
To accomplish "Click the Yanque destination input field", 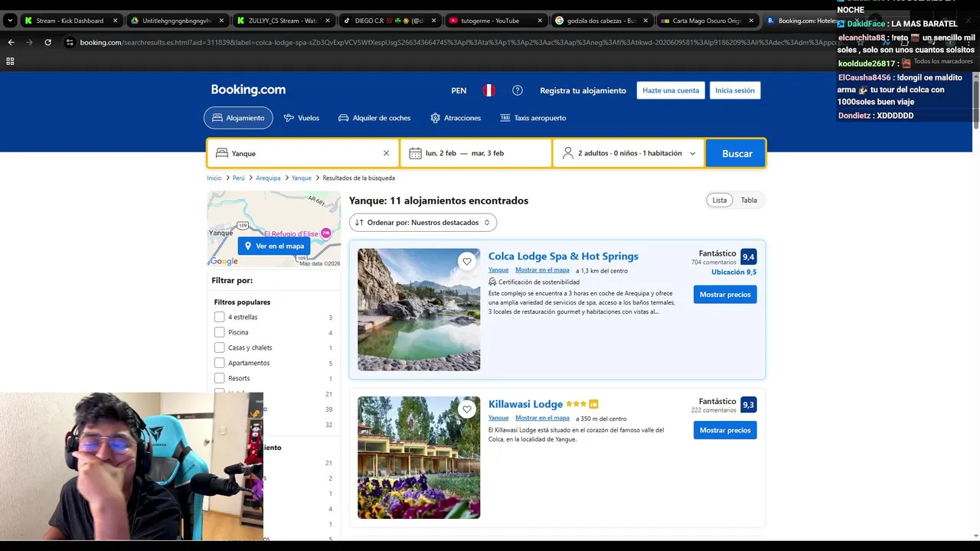I will [303, 153].
